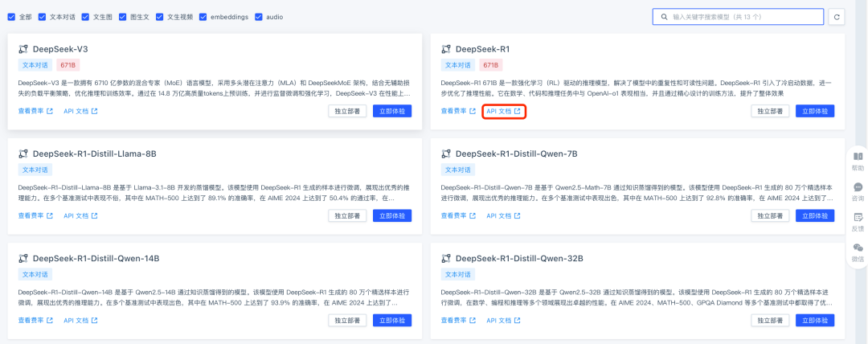Open API 文档 link for Distill-Qwen-7B
The width and height of the screenshot is (868, 344).
click(503, 216)
